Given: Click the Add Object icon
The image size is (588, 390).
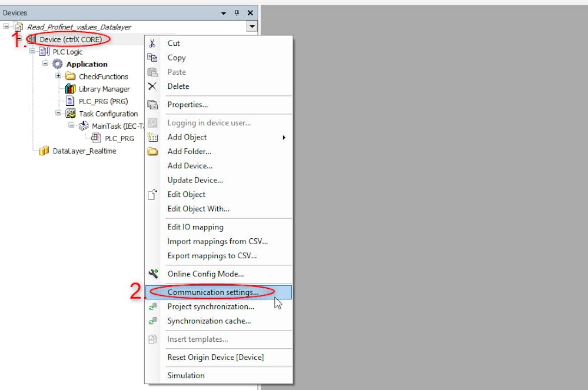Looking at the screenshot, I should point(152,137).
